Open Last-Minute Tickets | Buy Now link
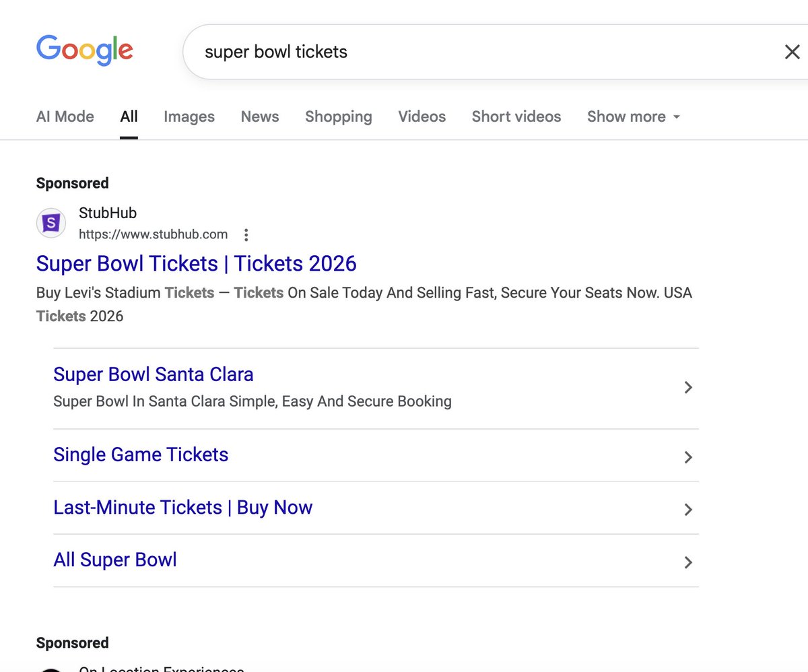This screenshot has width=808, height=672. tap(183, 508)
